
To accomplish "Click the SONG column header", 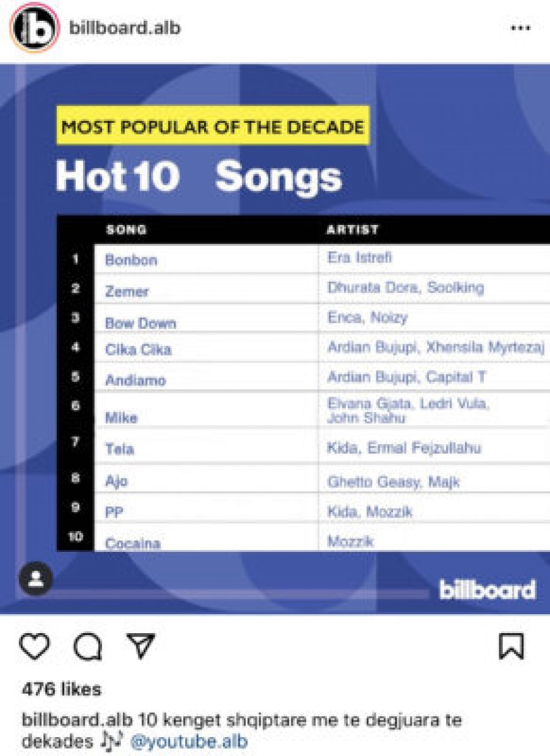I will [127, 230].
